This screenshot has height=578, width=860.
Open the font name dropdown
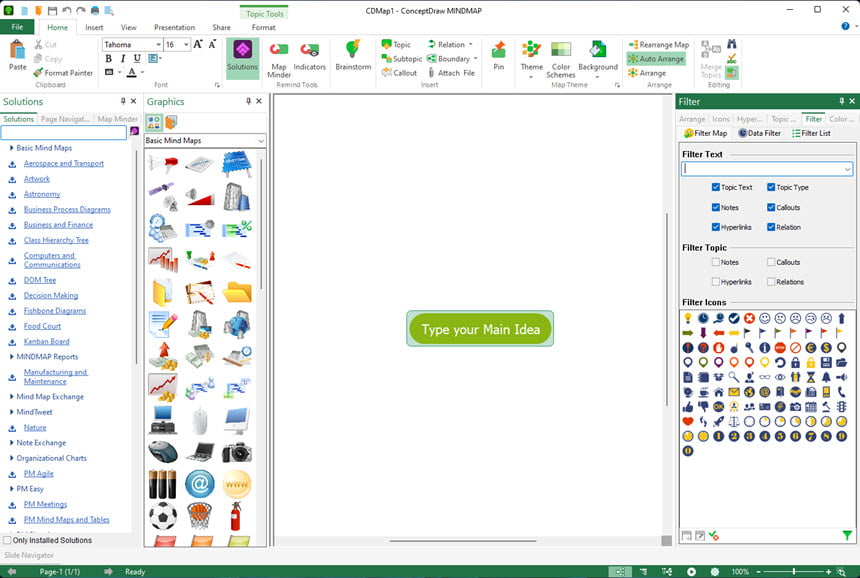(x=159, y=44)
